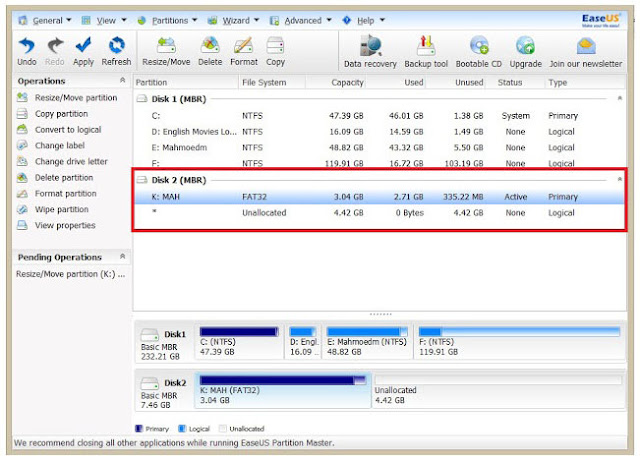Create a Bootable CD
Viewport: 640px width, 461px height.
(479, 46)
